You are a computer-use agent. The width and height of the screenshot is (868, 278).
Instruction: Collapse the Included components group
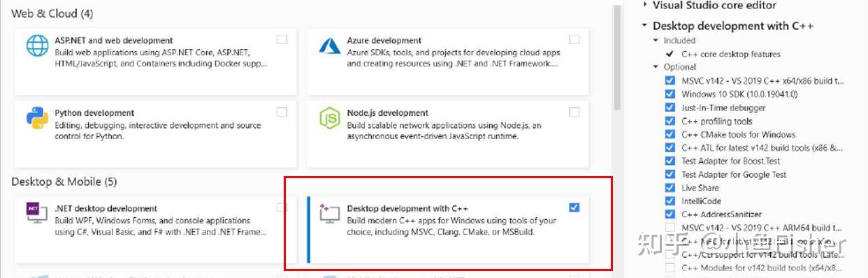tap(656, 41)
